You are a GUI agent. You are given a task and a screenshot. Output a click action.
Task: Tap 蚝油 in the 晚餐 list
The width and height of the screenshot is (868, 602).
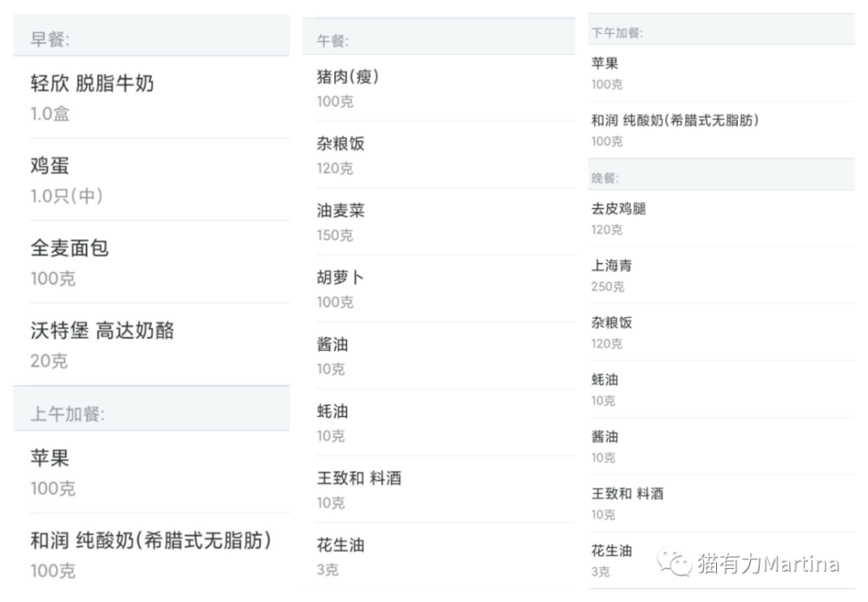coord(721,389)
